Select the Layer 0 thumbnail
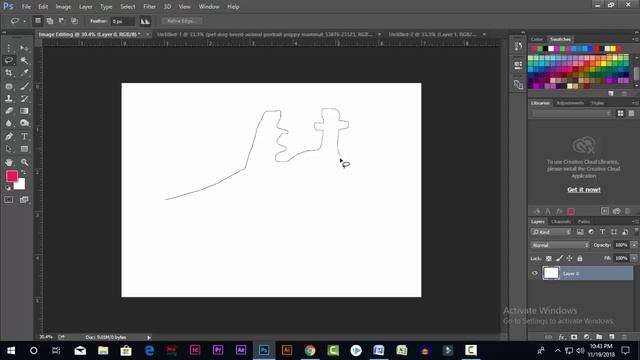 pos(551,273)
